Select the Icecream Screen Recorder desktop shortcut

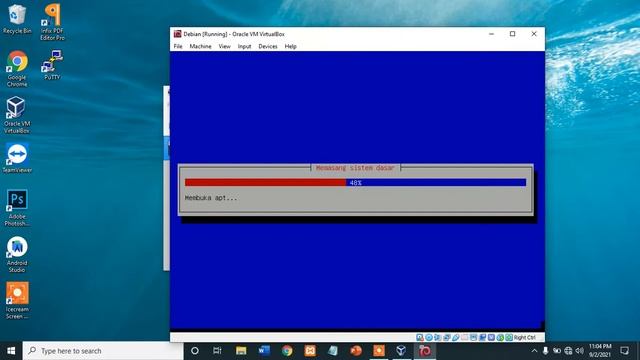tap(17, 300)
